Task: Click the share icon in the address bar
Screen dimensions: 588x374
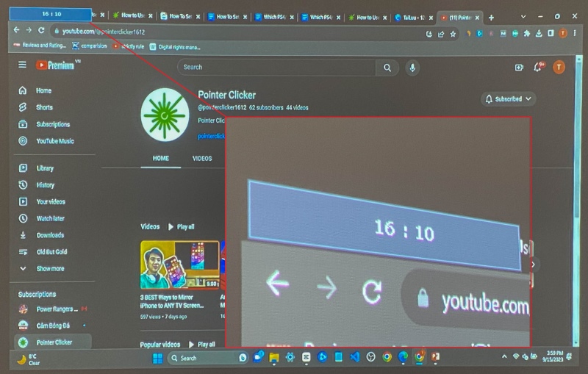Action: tap(441, 34)
